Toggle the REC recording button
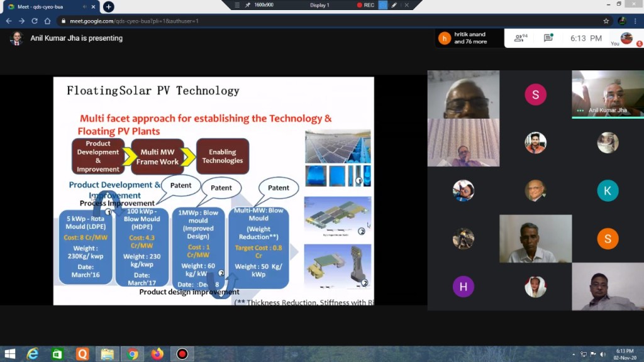 coord(365,5)
